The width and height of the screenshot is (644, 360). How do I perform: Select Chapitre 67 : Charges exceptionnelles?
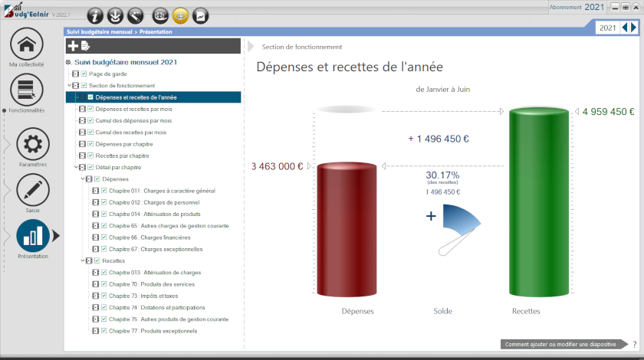click(x=156, y=249)
